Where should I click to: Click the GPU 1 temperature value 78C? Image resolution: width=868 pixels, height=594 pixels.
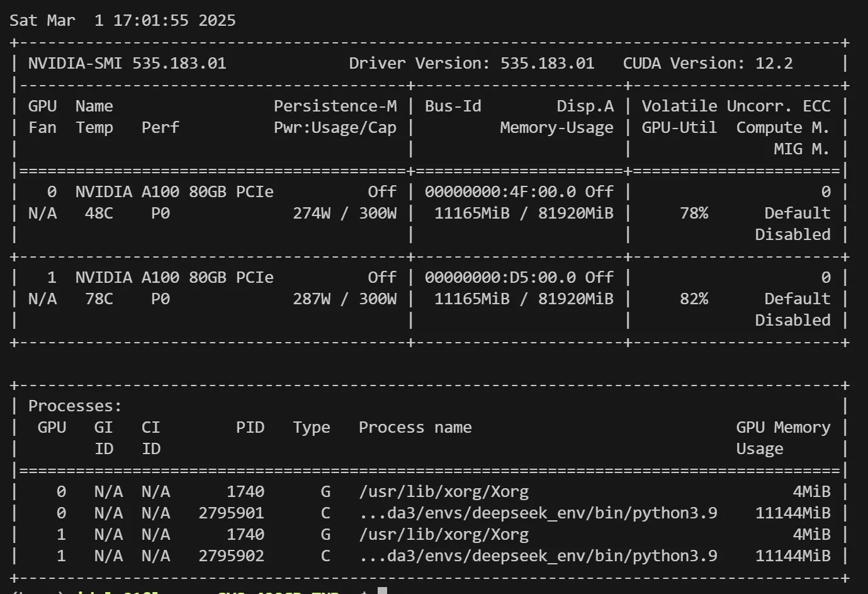pos(99,299)
